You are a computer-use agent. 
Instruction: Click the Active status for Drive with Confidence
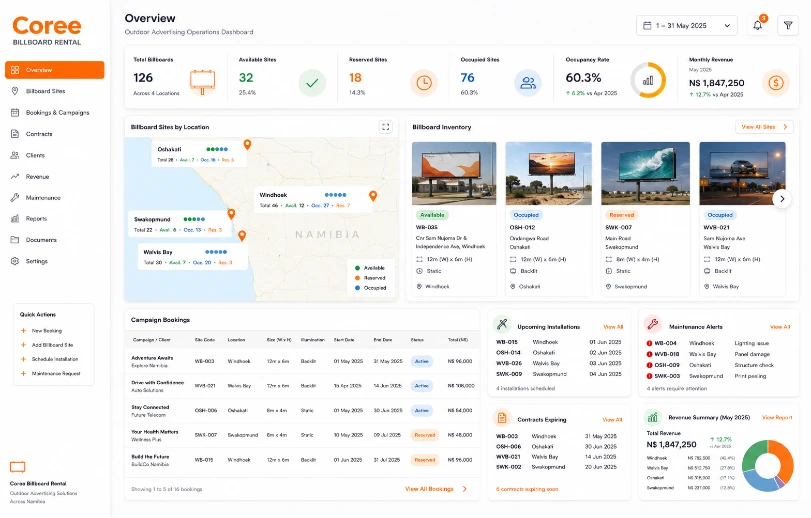(x=422, y=386)
